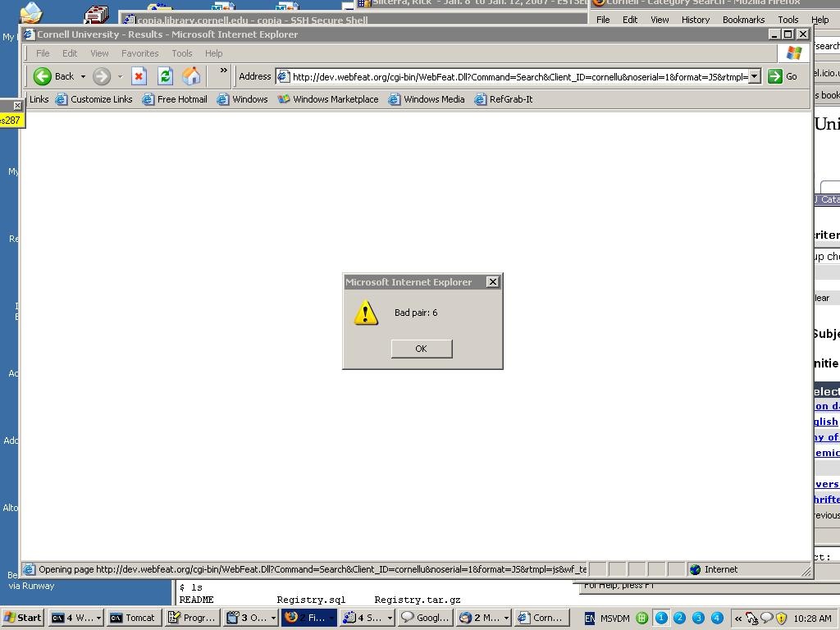Click the Firefox grouped taskbar button
Screen dimensions: 840x630
click(309, 618)
